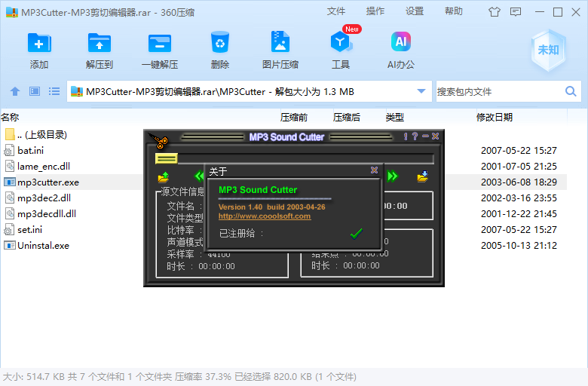Minimize the MP3 Sound Cutter window

425,136
